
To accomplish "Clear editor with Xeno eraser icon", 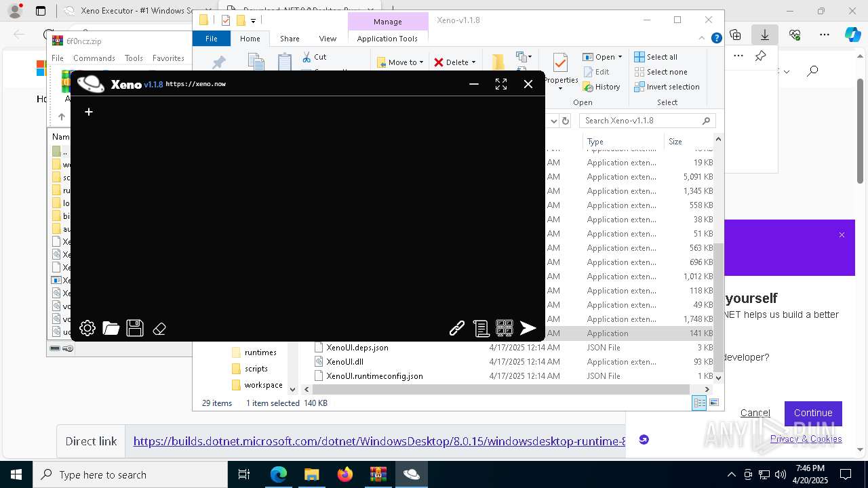I will pos(159,329).
